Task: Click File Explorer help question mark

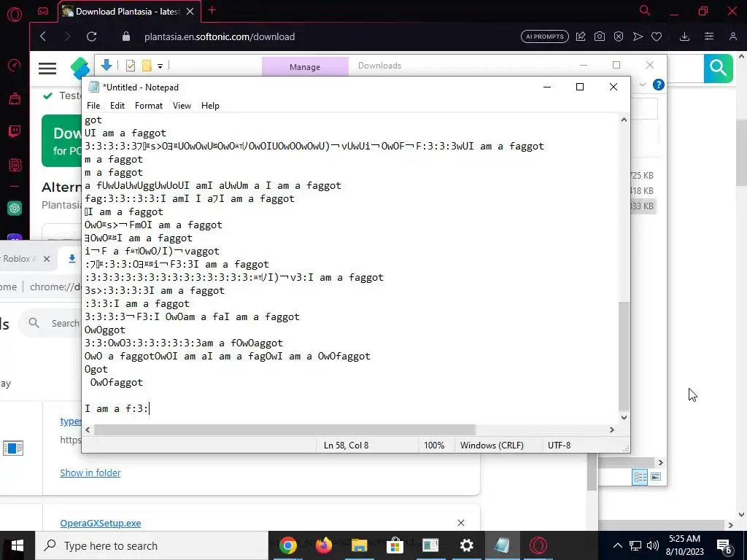Action: pyautogui.click(x=659, y=85)
